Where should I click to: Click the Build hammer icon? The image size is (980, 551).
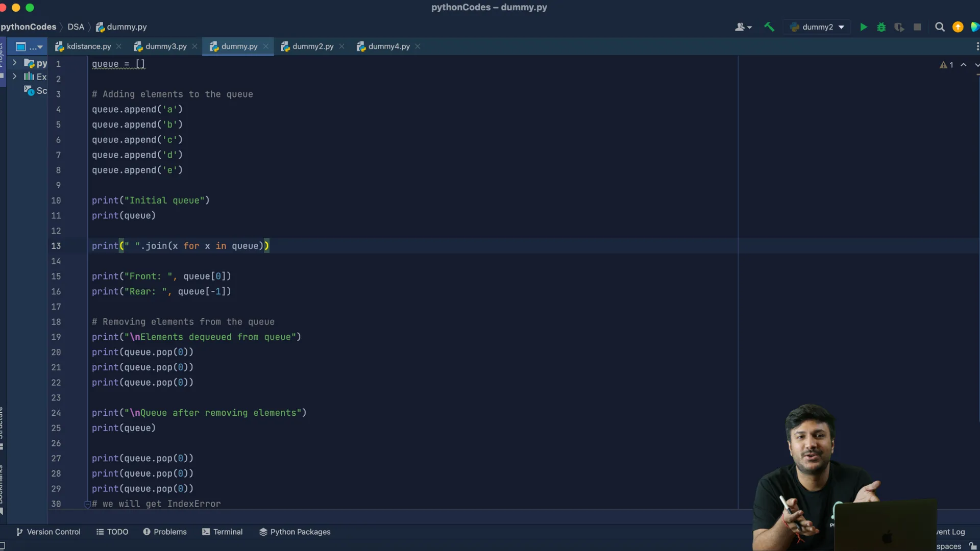coord(769,27)
